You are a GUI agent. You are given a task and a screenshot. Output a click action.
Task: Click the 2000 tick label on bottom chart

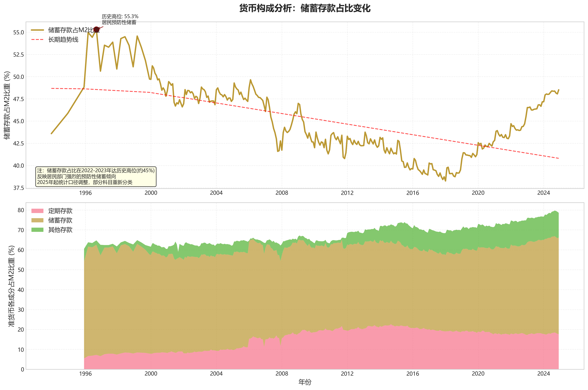tap(151, 374)
